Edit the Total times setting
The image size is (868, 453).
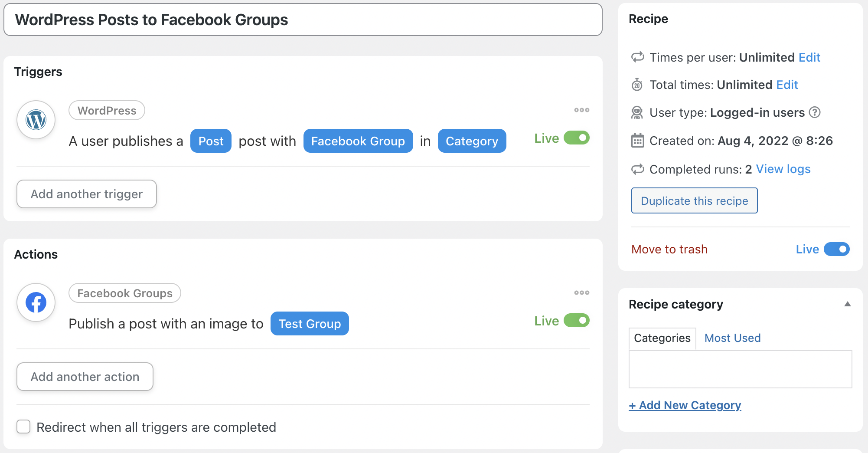(787, 85)
